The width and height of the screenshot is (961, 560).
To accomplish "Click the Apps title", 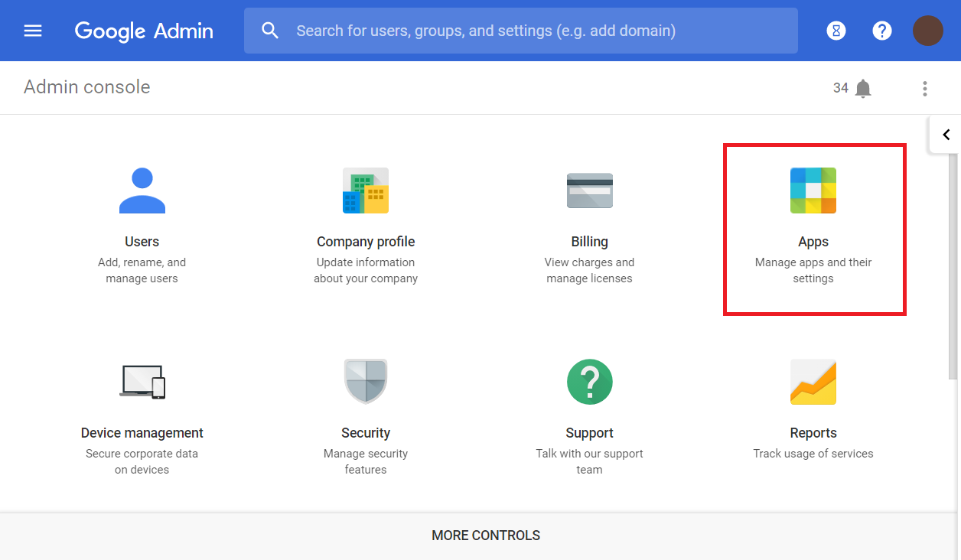I will point(813,242).
